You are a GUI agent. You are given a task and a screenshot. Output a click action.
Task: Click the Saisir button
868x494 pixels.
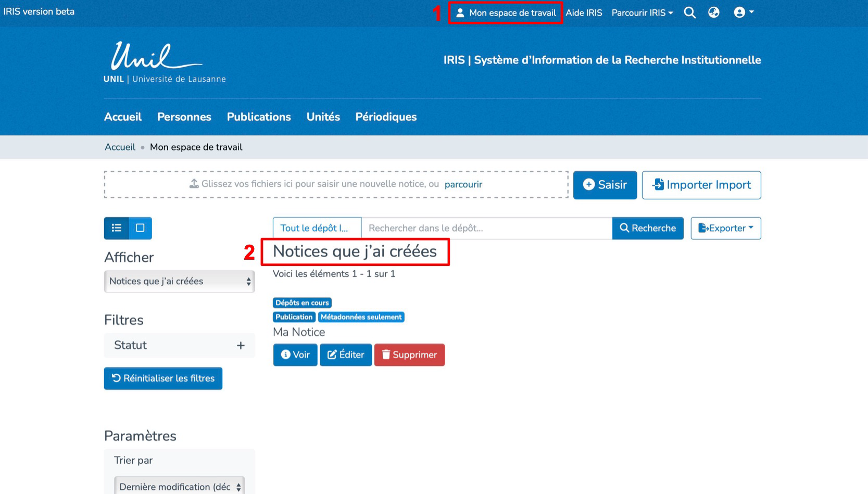605,185
